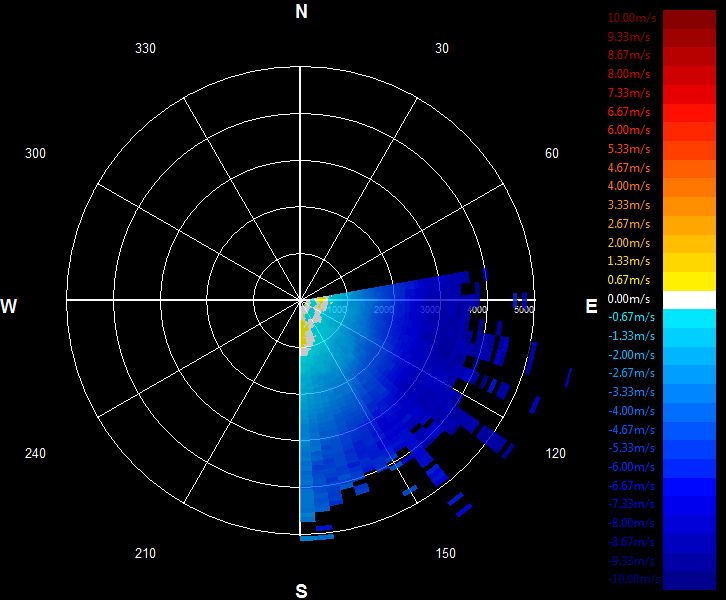Viewport: 726px width, 600px height.
Task: Click the 240 degree azimuth label
Action: (x=35, y=453)
